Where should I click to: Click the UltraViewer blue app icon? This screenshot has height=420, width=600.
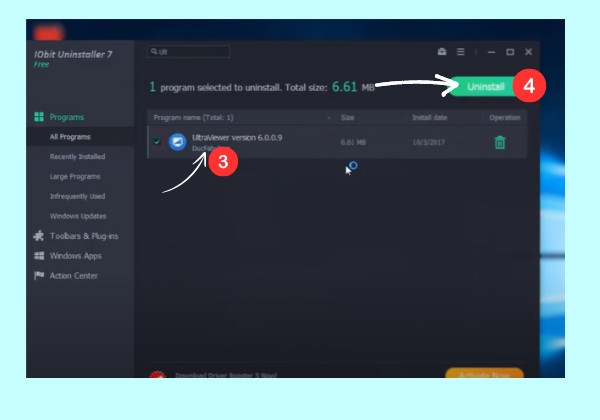(178, 142)
